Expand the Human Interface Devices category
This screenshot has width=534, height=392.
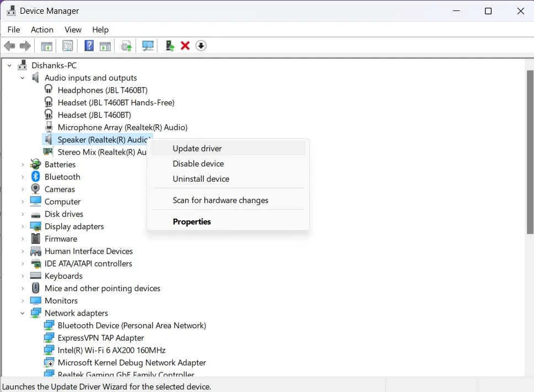click(x=23, y=251)
